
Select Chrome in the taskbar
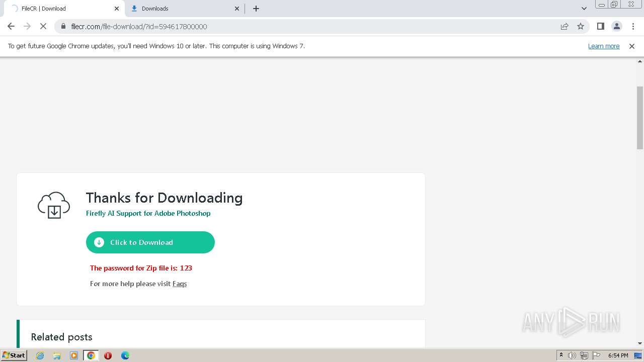pyautogui.click(x=91, y=355)
